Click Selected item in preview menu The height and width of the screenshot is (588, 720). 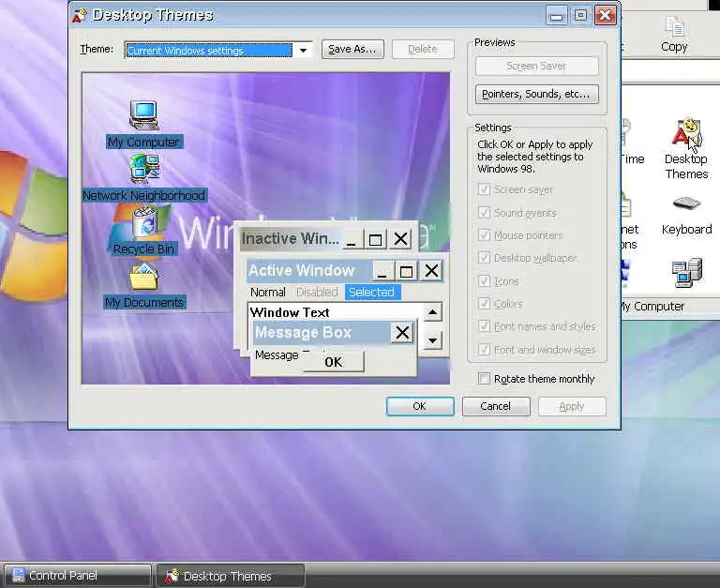coord(372,293)
